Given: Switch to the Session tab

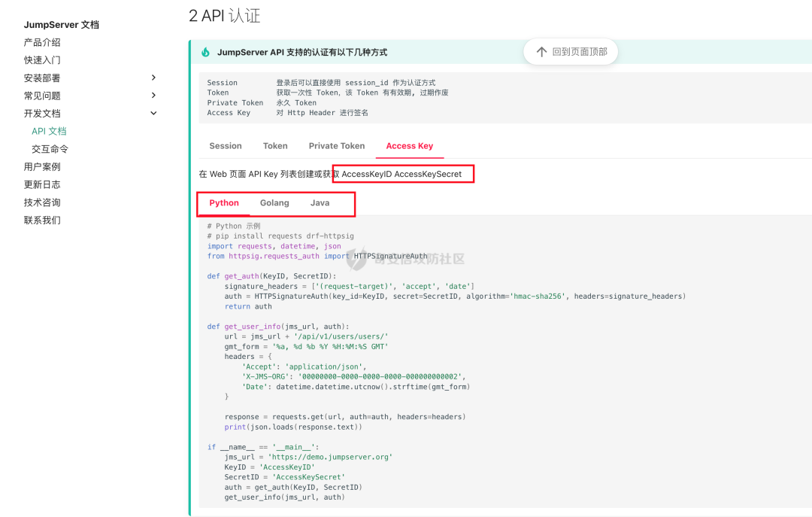Looking at the screenshot, I should (x=226, y=146).
